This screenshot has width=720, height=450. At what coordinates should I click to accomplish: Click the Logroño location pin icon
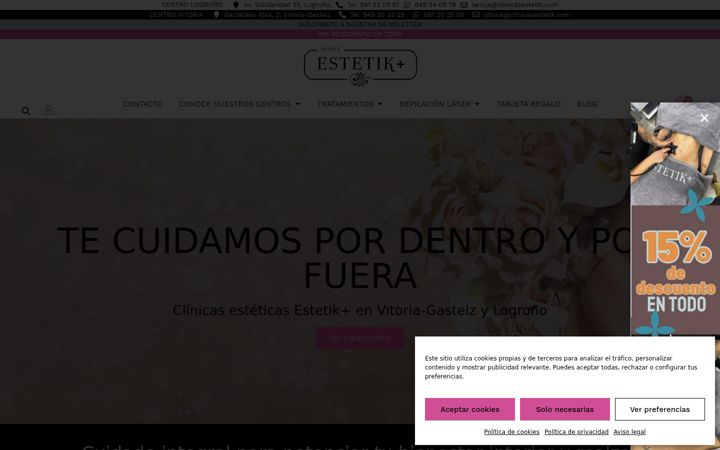[x=236, y=5]
